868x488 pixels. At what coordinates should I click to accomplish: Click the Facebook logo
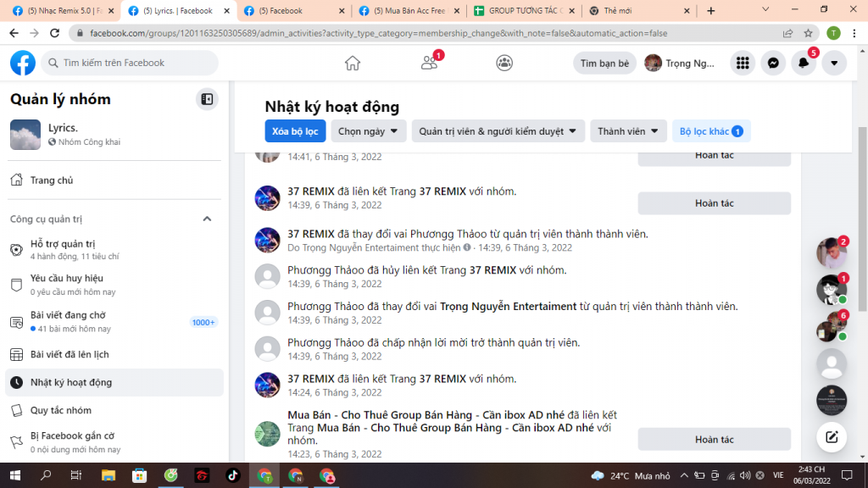23,63
